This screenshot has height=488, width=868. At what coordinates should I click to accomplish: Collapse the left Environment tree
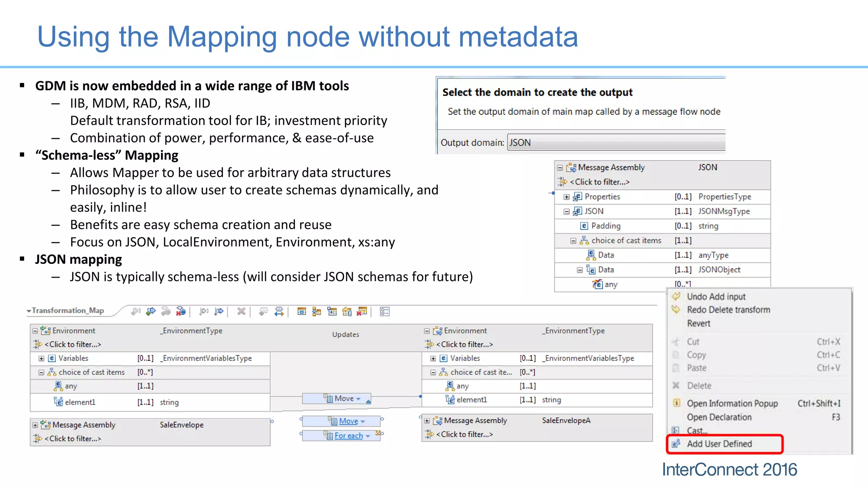tap(35, 331)
